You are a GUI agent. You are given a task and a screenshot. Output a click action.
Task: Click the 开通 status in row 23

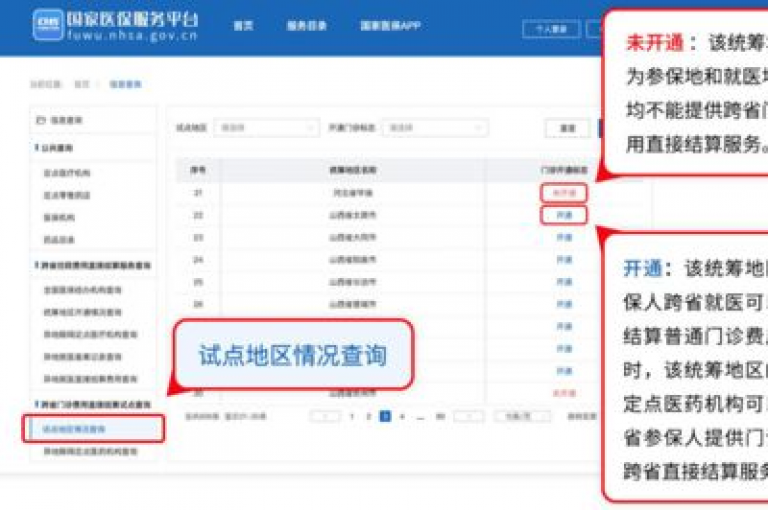[x=564, y=238]
